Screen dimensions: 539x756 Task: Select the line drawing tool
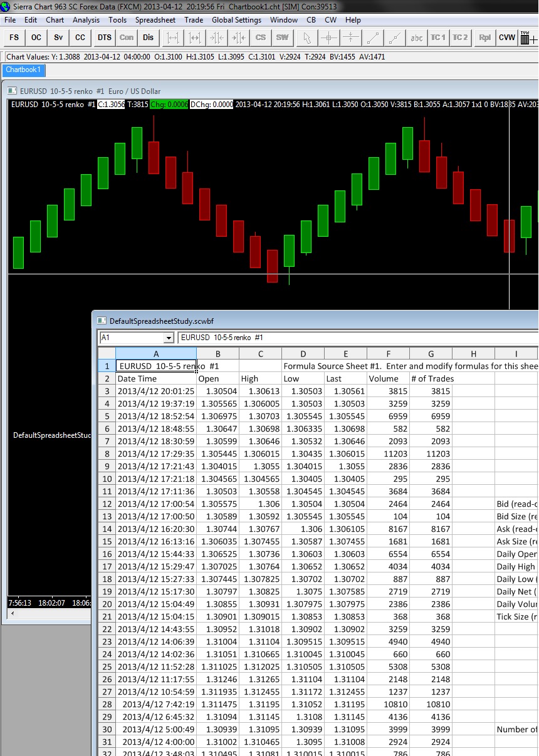[372, 38]
